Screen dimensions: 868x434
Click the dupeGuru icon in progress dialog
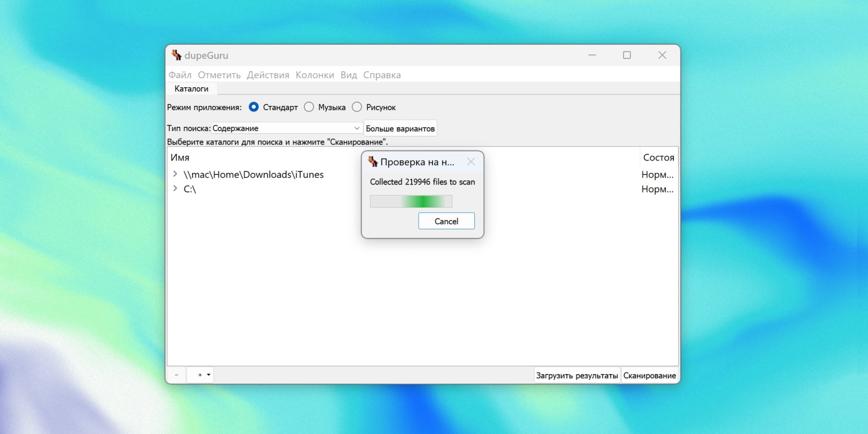(373, 162)
